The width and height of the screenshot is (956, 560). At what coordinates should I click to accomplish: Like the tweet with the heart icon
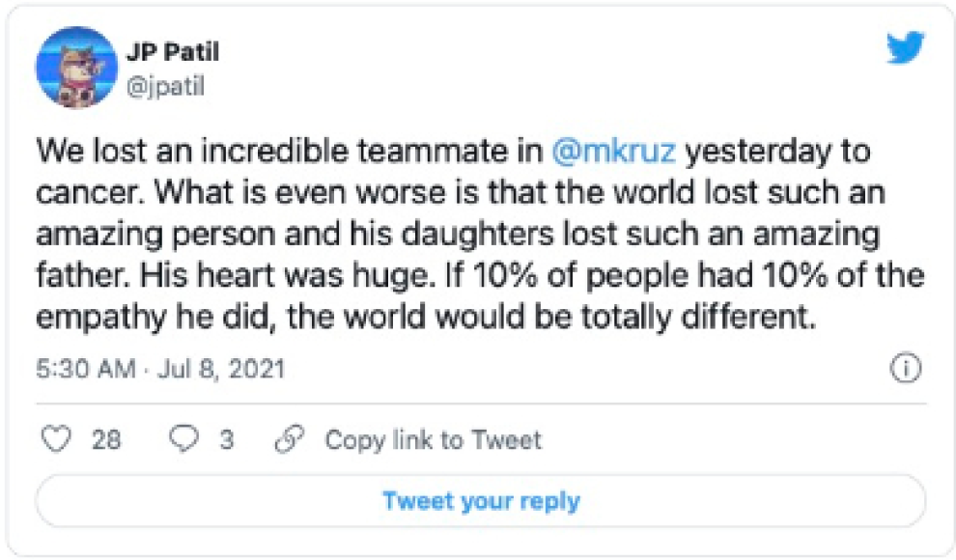[x=59, y=440]
